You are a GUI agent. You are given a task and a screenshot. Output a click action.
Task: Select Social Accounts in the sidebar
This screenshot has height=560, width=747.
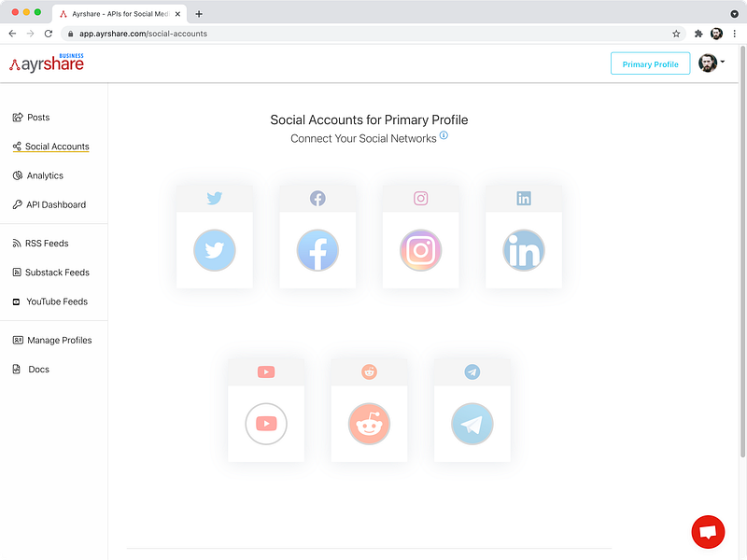pyautogui.click(x=51, y=147)
